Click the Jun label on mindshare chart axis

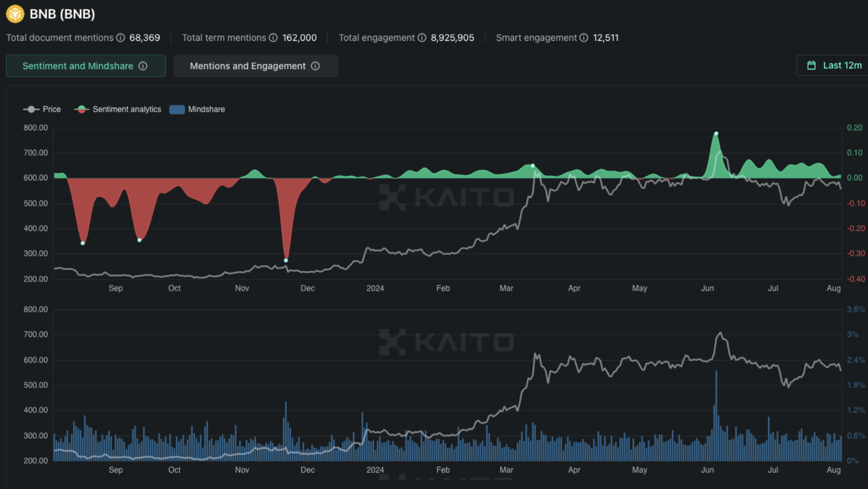tap(708, 470)
